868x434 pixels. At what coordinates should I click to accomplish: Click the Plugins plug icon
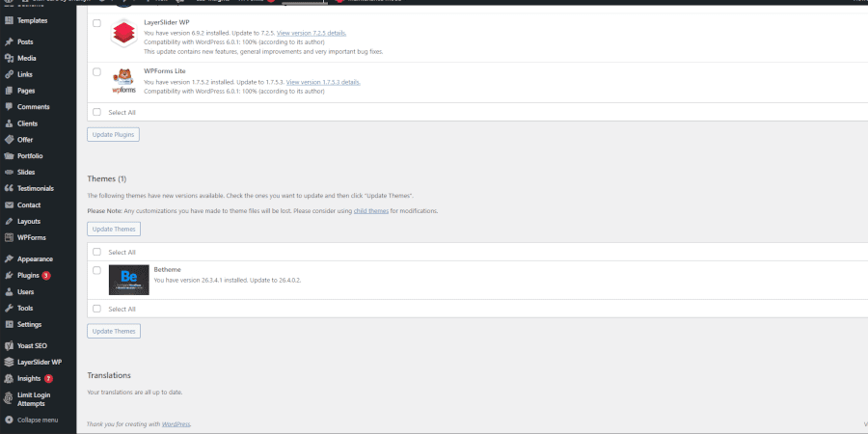tap(9, 275)
